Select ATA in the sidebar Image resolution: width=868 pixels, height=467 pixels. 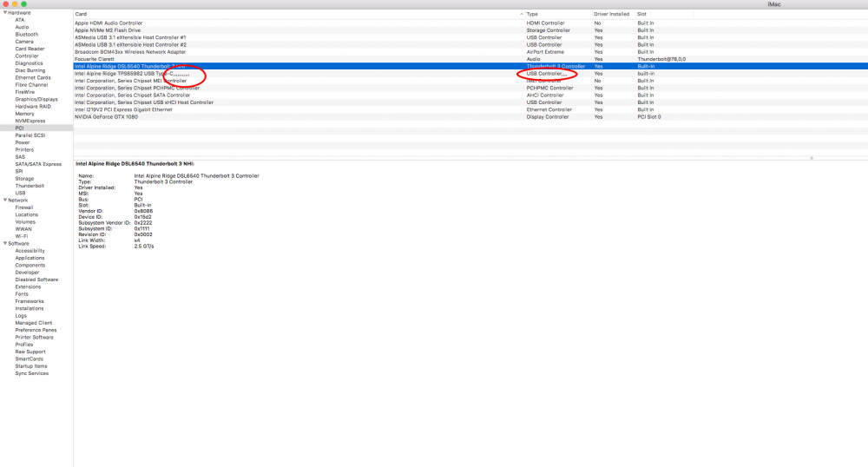point(19,20)
